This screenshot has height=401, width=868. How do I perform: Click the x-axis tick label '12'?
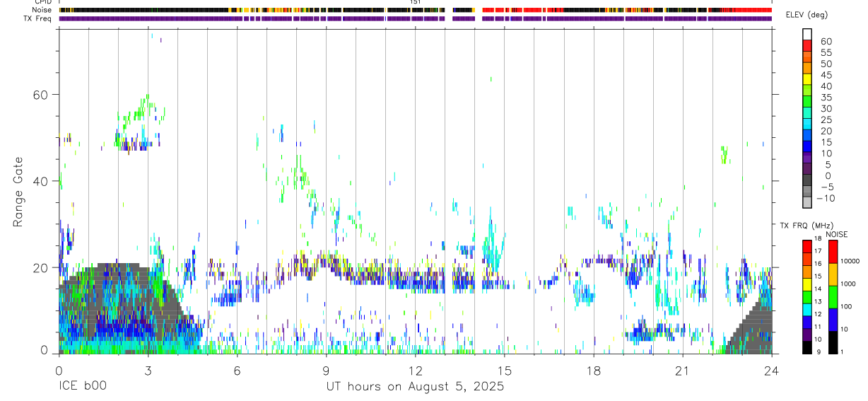415,370
